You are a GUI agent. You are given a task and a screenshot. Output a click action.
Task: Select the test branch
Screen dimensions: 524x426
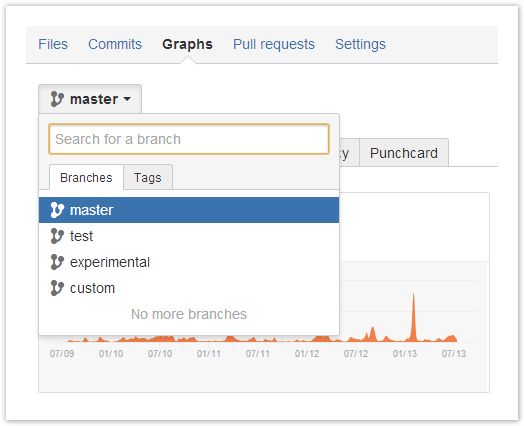pos(189,236)
